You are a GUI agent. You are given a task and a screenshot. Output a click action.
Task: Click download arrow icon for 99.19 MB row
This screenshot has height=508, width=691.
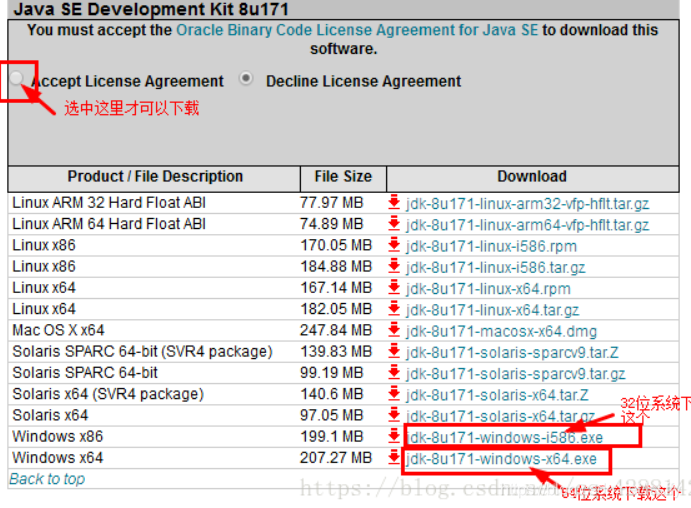pos(394,372)
